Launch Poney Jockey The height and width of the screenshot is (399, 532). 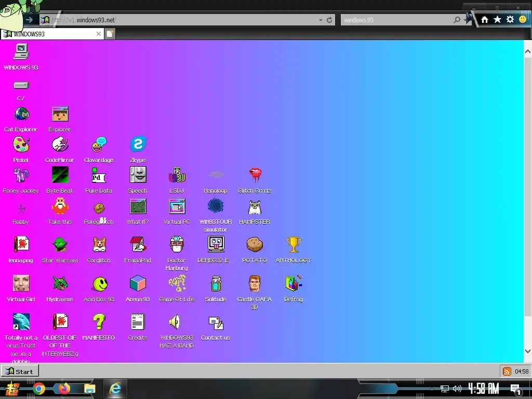click(21, 176)
